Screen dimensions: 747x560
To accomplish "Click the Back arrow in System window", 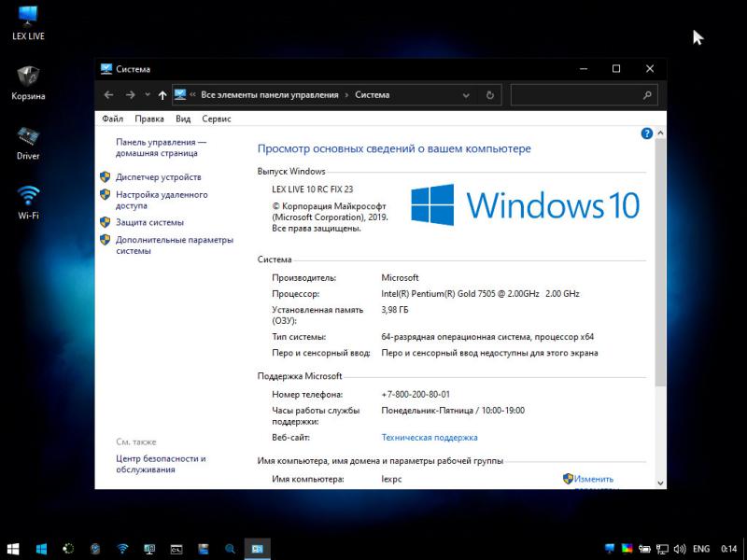I will click(108, 95).
